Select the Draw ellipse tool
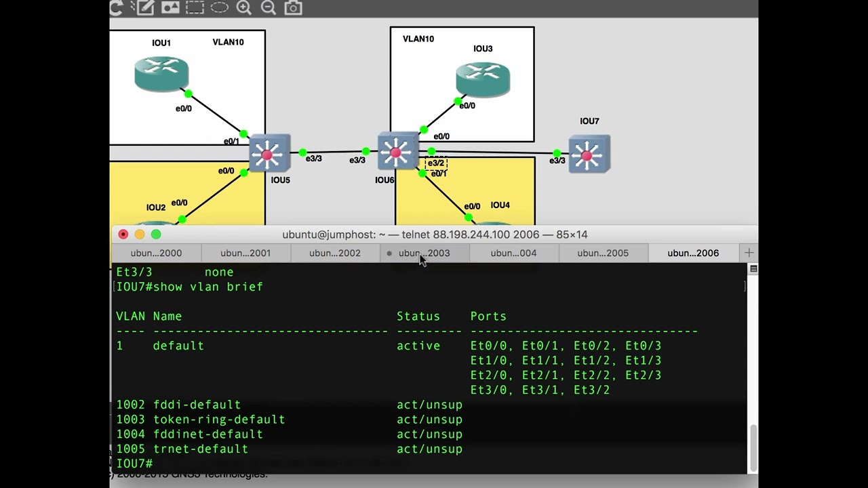 (x=219, y=7)
